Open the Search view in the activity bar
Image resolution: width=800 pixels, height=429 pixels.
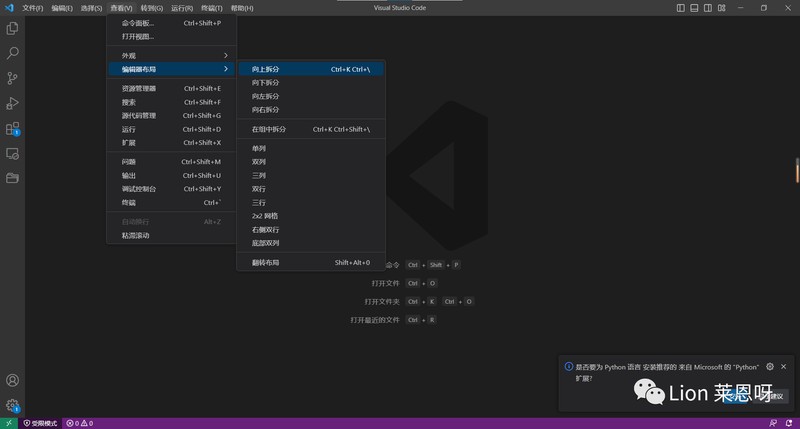point(12,53)
